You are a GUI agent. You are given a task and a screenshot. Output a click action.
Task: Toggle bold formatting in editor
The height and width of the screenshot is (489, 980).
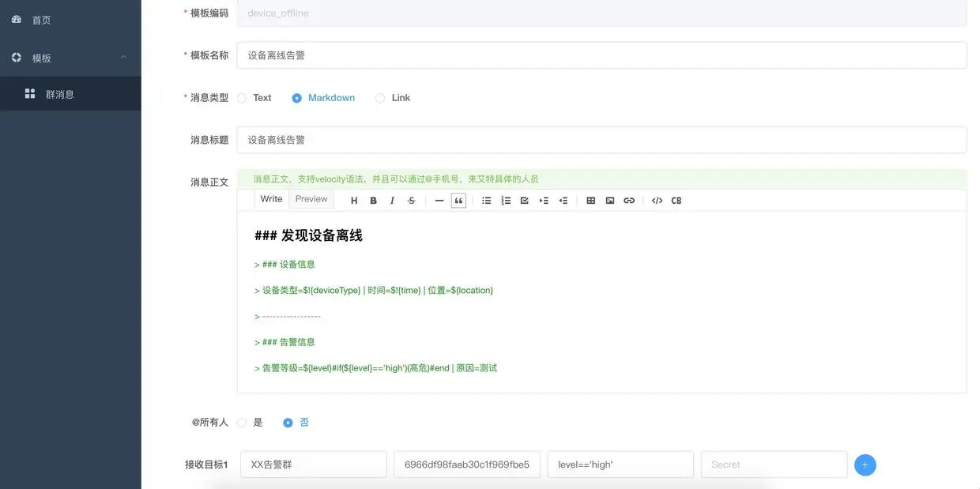click(x=373, y=201)
